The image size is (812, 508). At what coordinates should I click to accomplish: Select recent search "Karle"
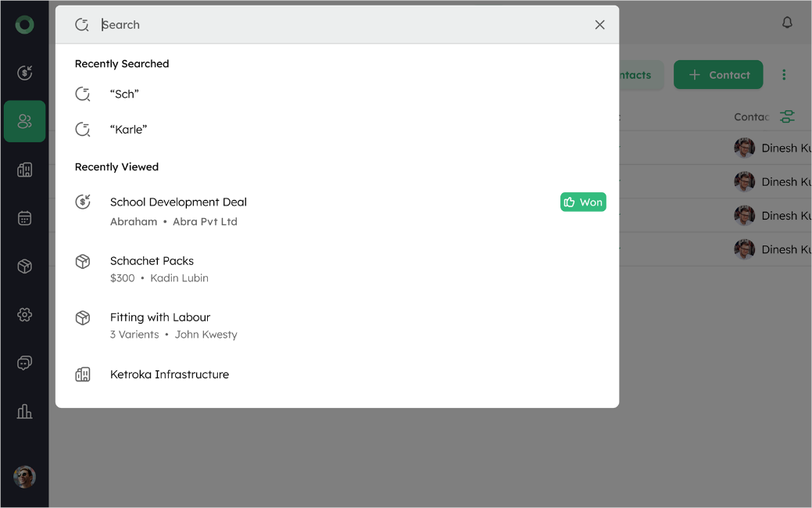(x=128, y=129)
